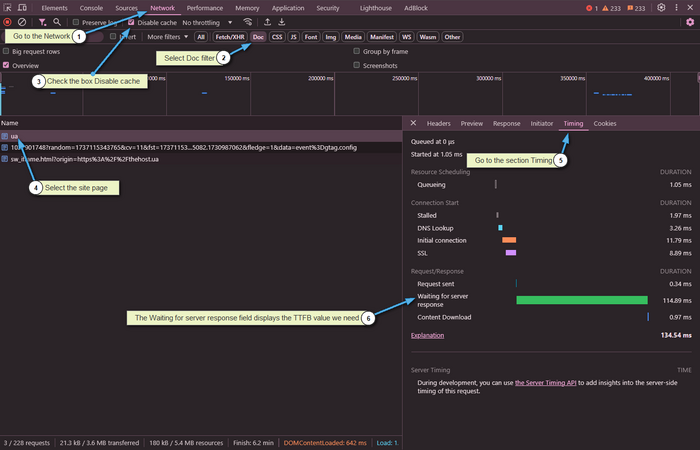Stop recording network log
The height and width of the screenshot is (450, 700).
tap(7, 22)
